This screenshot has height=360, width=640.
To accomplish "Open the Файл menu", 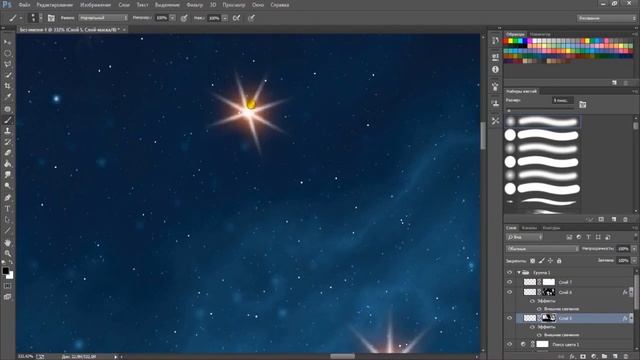I will click(24, 5).
